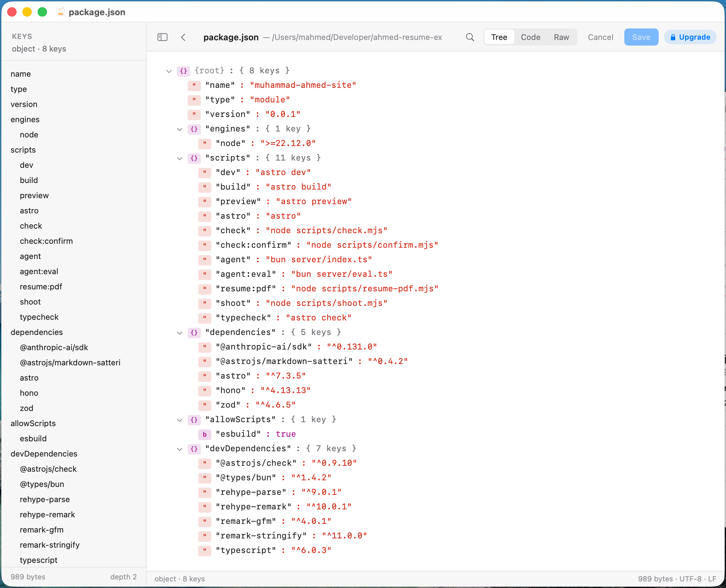Screen dimensions: 726x588
Task: Collapse the "dependencies" node
Action: point(179,333)
